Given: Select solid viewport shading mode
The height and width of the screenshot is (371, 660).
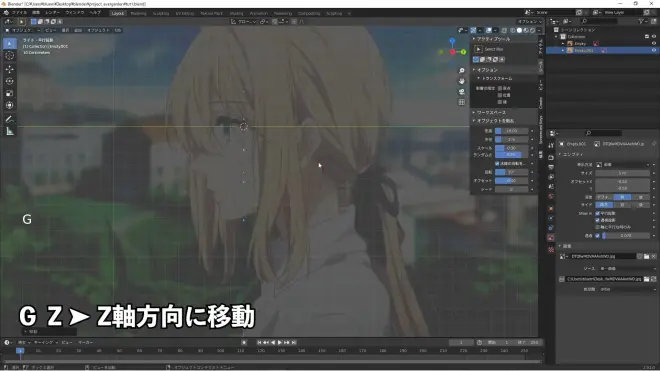Looking at the screenshot, I should [519, 30].
